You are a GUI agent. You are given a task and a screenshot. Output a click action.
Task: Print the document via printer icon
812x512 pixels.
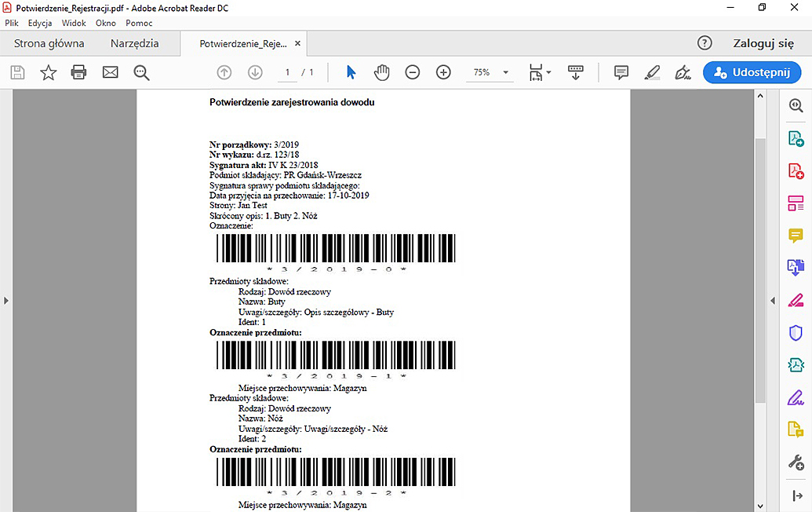pos(78,72)
